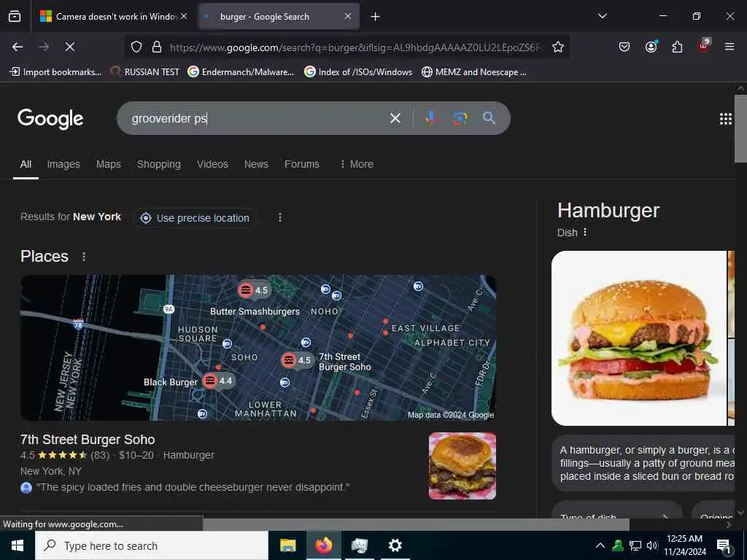
Task: Go back to the previous page
Action: point(18,47)
